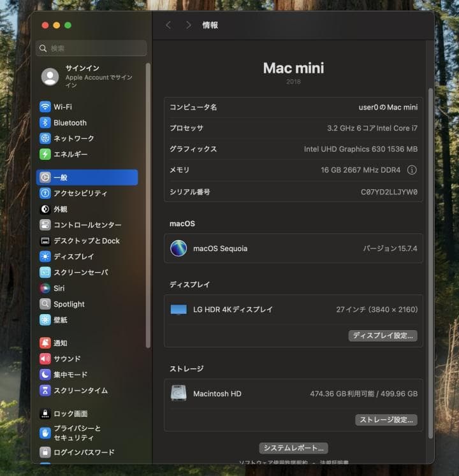
Task: Click the コンピュータ名 row label
Action: (x=193, y=107)
